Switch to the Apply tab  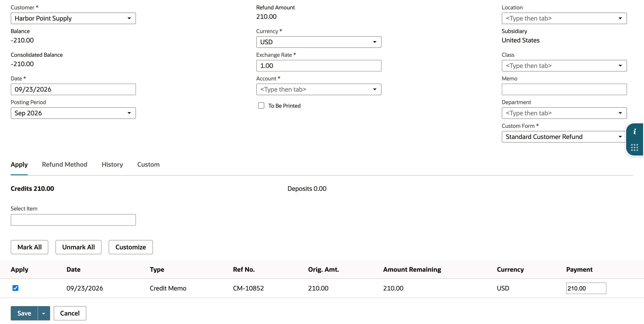point(19,164)
